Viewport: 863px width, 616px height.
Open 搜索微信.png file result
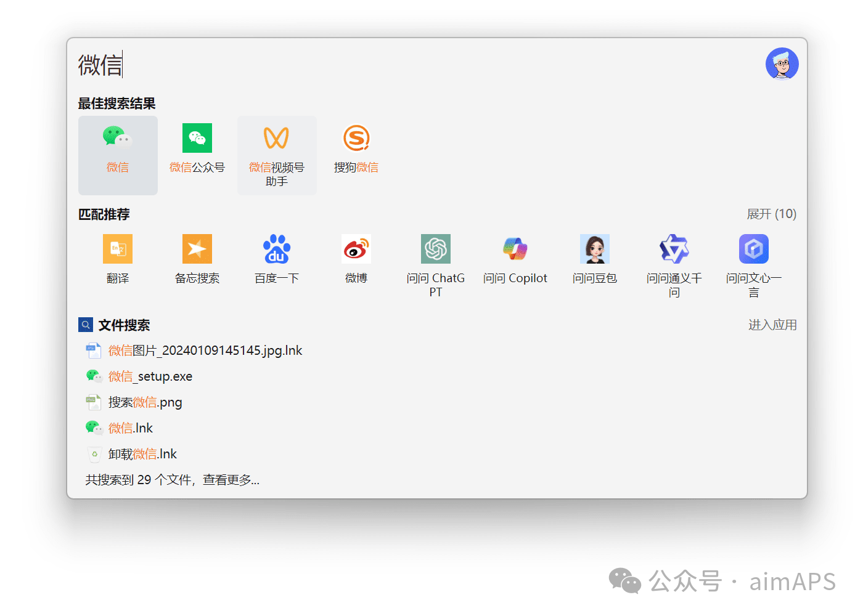[x=145, y=402]
